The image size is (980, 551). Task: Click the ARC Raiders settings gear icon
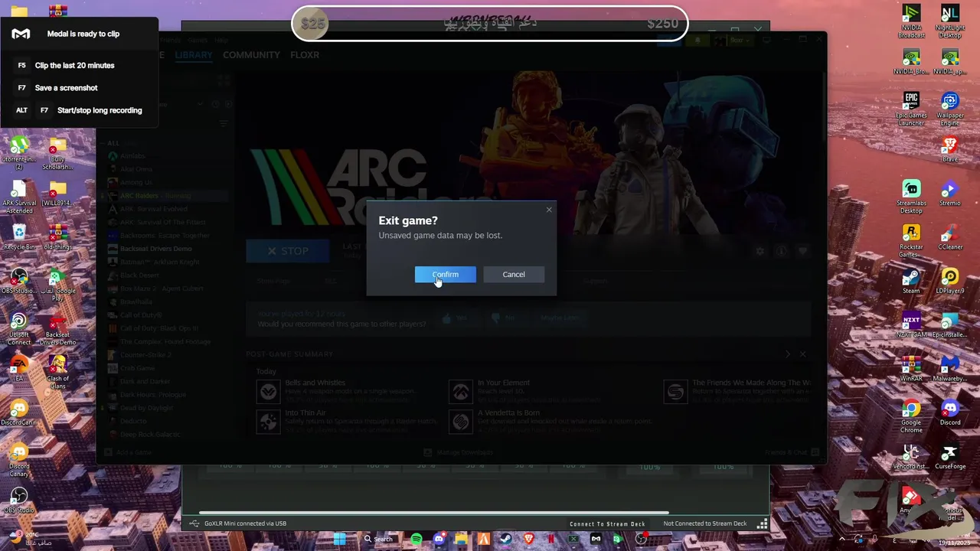759,251
